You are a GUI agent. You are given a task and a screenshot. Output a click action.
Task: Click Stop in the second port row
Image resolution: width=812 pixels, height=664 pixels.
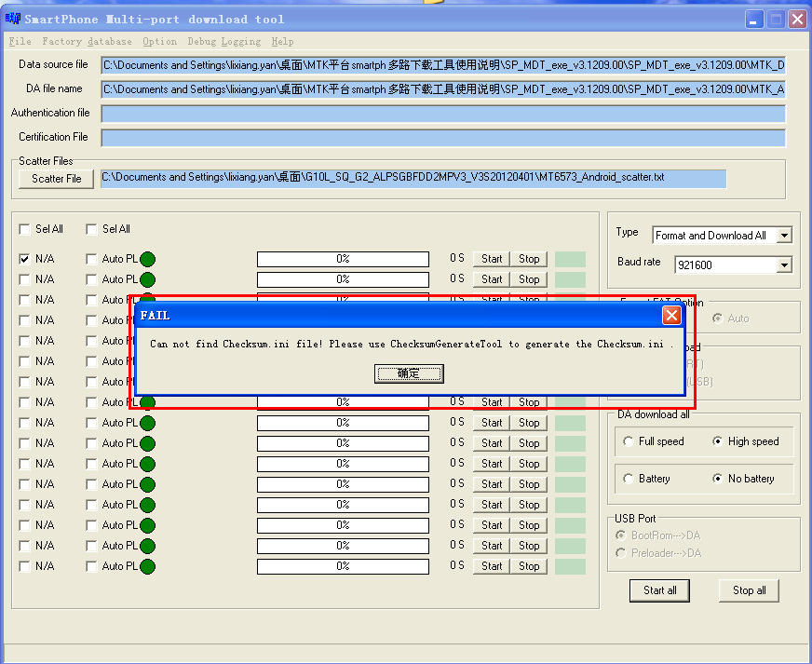pyautogui.click(x=529, y=279)
